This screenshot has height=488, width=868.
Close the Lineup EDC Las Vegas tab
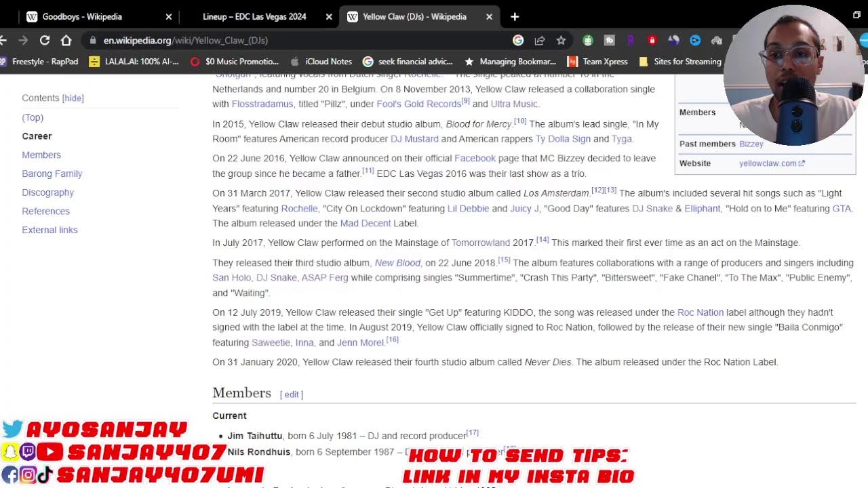tap(329, 16)
